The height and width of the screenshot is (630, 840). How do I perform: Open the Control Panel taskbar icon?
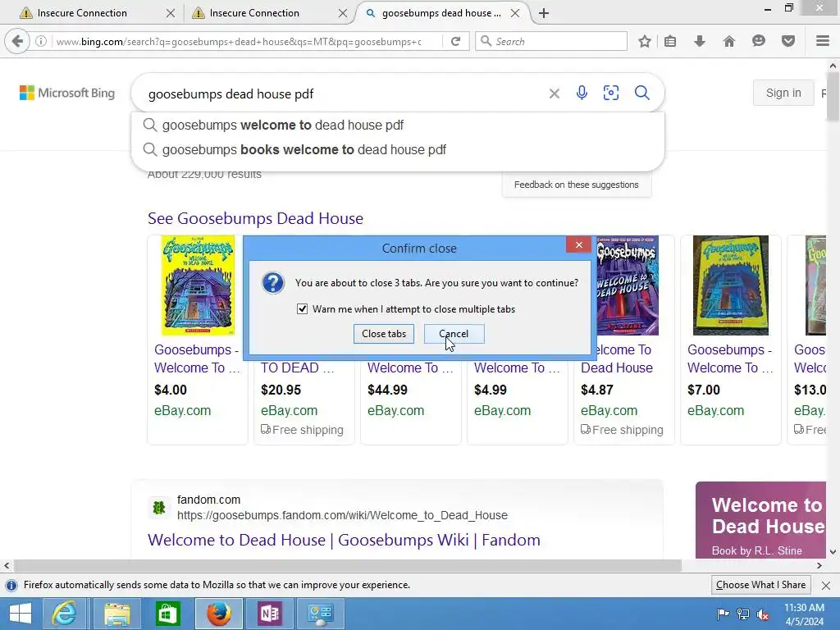click(x=321, y=614)
